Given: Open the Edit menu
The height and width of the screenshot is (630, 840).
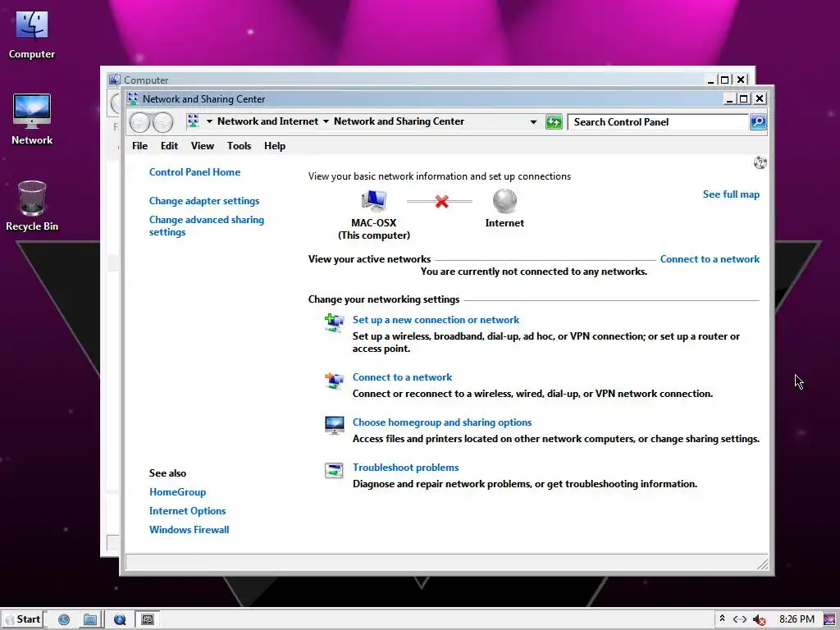Looking at the screenshot, I should (169, 146).
